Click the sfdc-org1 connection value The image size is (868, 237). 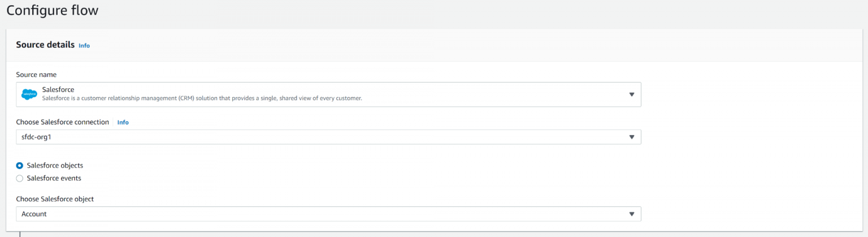tap(32, 137)
